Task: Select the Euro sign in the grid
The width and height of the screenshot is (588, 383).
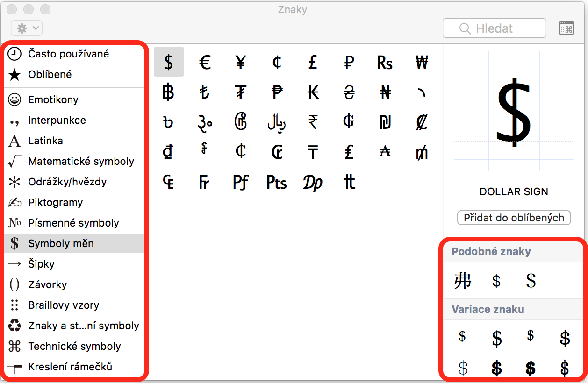Action: 205,61
